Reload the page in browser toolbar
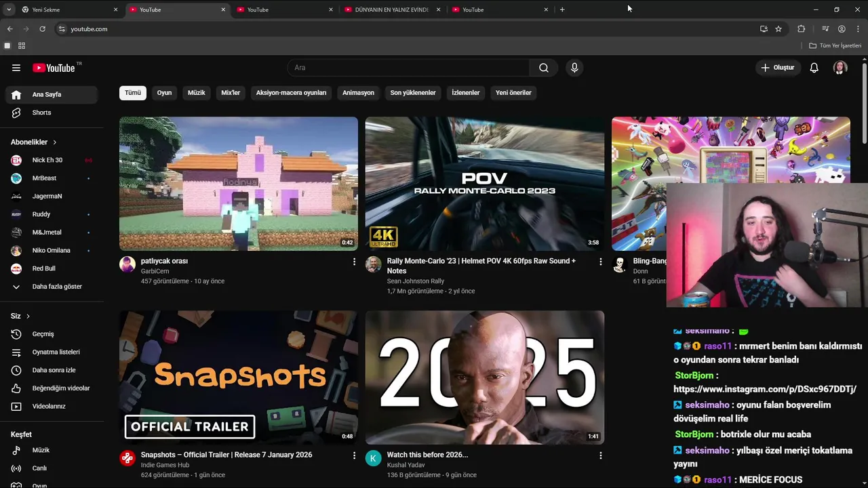The image size is (868, 488). tap(42, 29)
